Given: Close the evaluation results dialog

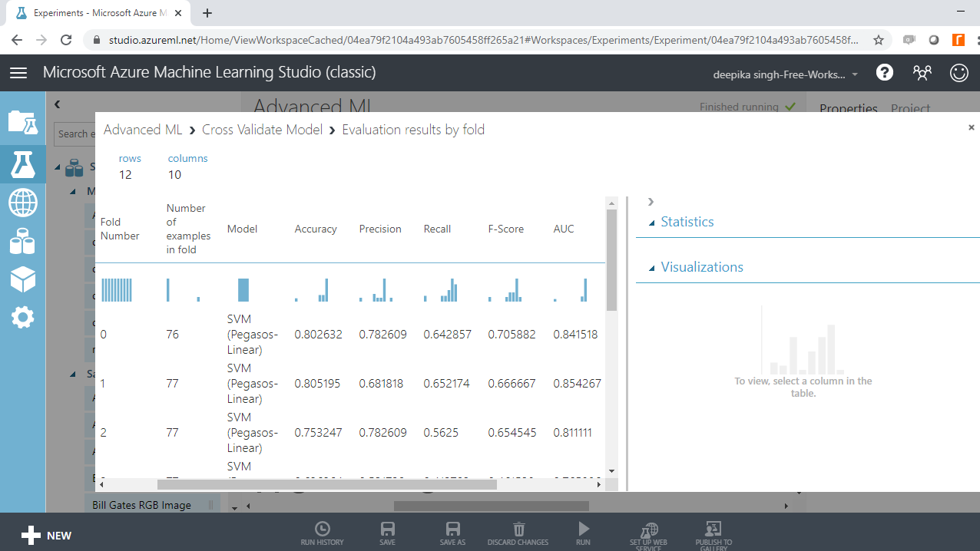Looking at the screenshot, I should (971, 127).
